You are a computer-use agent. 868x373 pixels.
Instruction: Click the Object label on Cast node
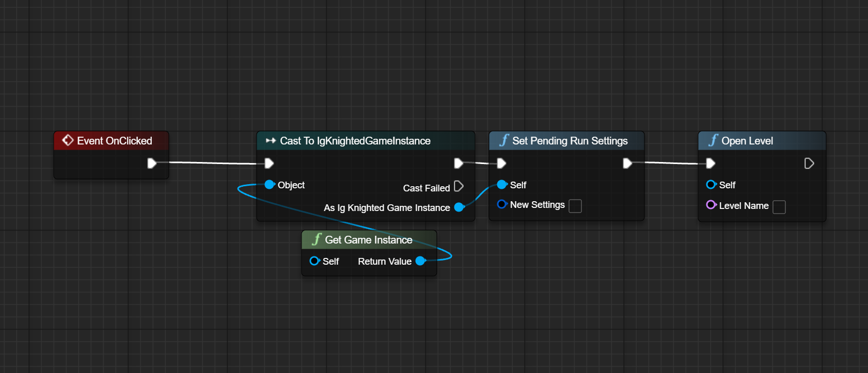(x=291, y=185)
